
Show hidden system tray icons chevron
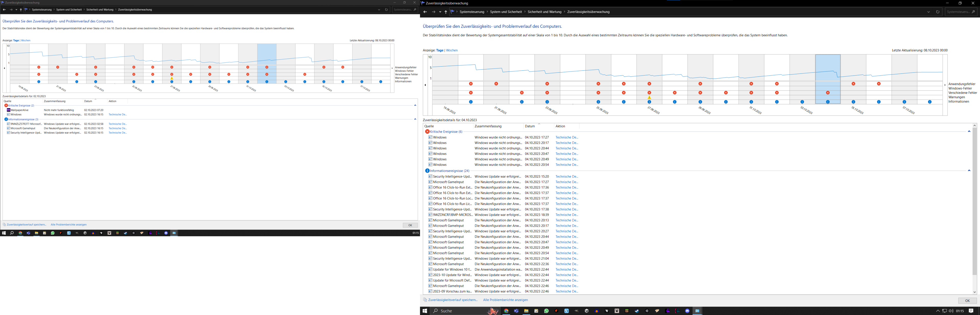tap(938, 311)
